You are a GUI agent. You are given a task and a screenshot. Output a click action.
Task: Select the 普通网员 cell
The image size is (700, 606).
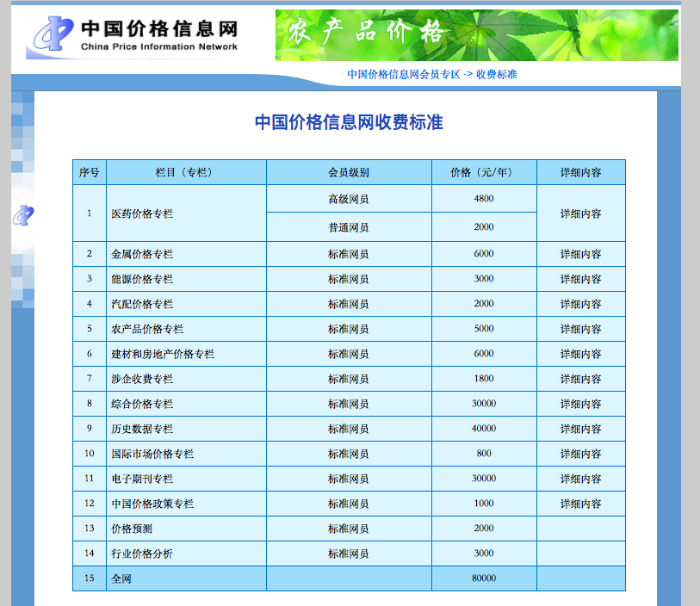click(x=349, y=227)
